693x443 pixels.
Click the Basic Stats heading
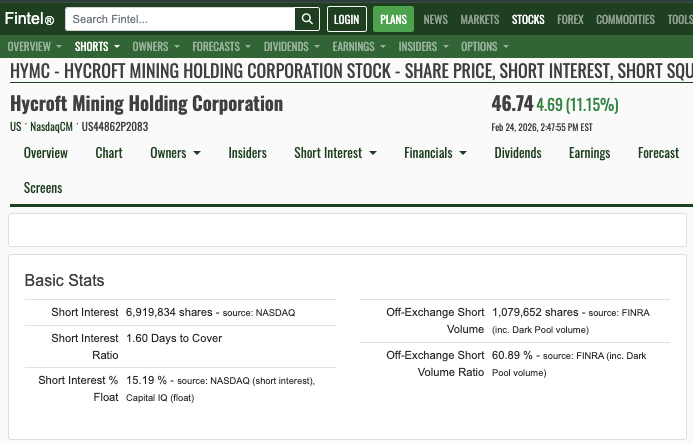click(65, 280)
